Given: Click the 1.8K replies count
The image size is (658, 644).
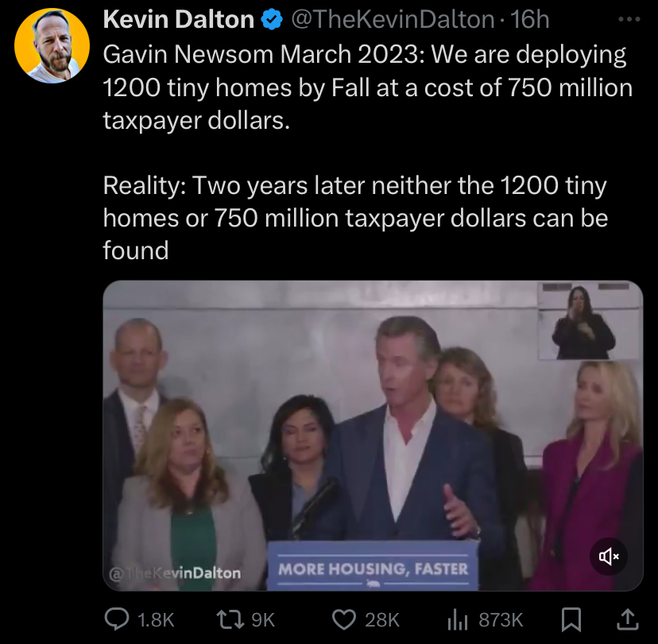Looking at the screenshot, I should pyautogui.click(x=156, y=620).
